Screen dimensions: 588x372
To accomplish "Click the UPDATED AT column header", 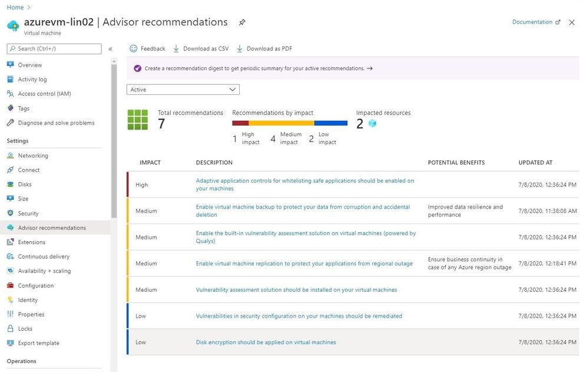I will click(x=535, y=163).
